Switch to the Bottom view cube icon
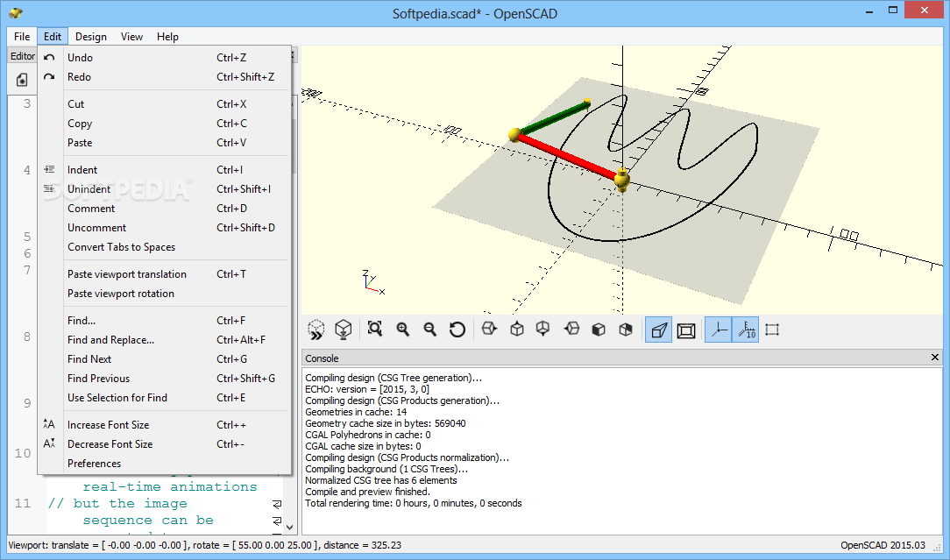The height and width of the screenshot is (560, 950). (x=542, y=330)
